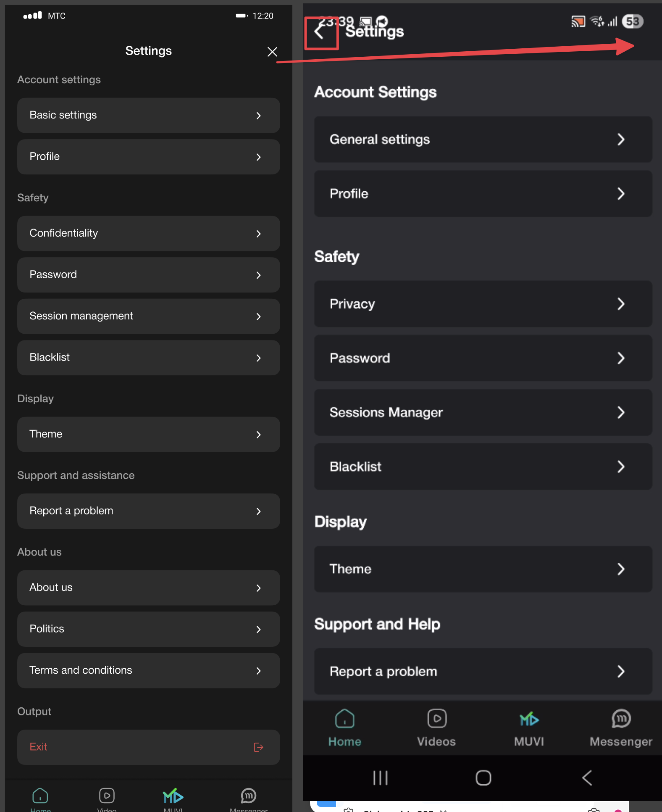Open Confidentiality settings row
The width and height of the screenshot is (662, 812).
point(148,233)
